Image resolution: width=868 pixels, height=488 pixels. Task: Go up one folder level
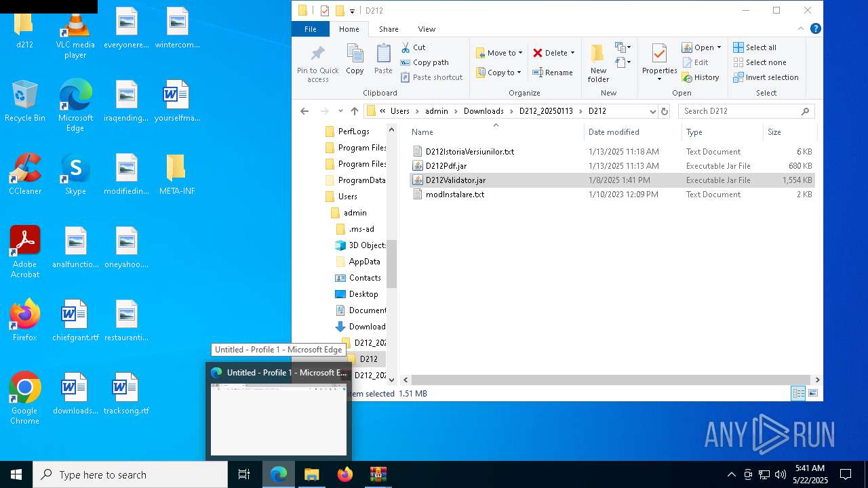tap(354, 111)
